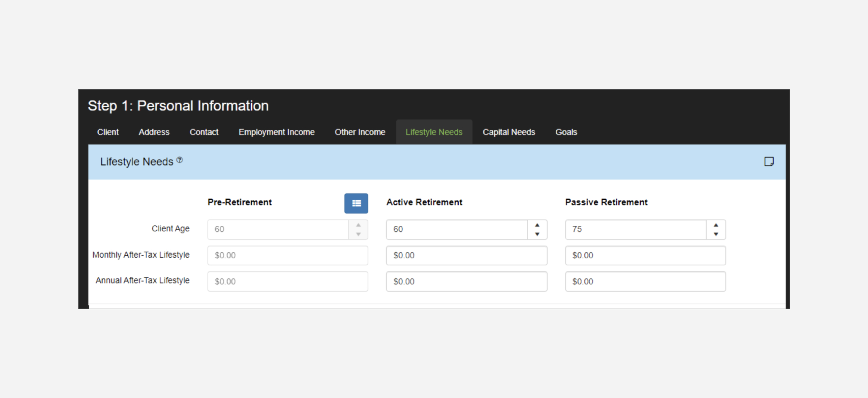Select the Employment Income tab
The width and height of the screenshot is (868, 398).
[x=276, y=132]
